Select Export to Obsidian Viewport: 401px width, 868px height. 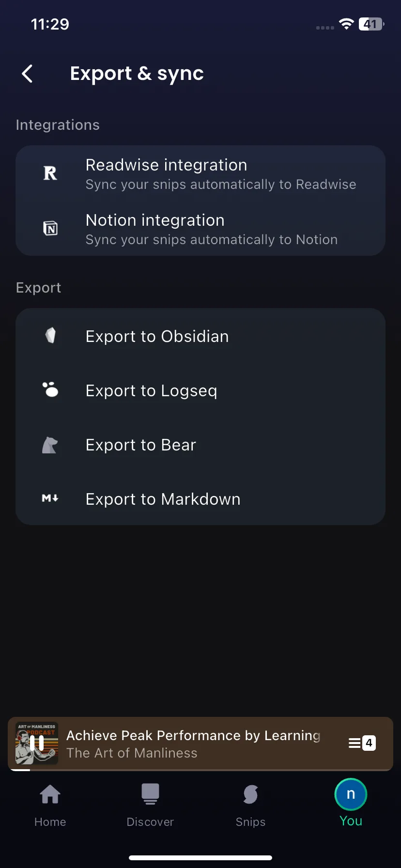click(x=200, y=336)
